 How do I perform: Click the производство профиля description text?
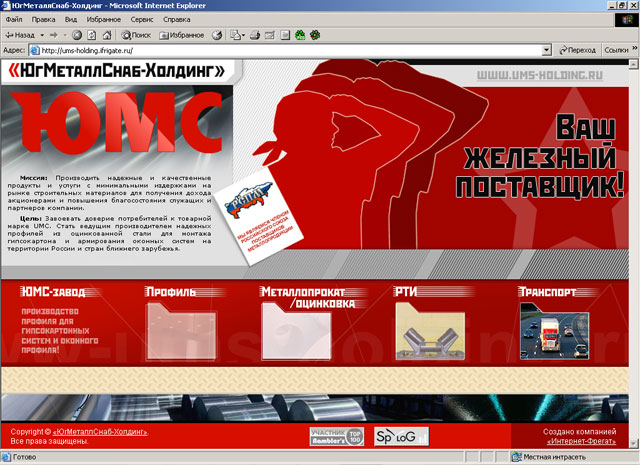pos(60,331)
